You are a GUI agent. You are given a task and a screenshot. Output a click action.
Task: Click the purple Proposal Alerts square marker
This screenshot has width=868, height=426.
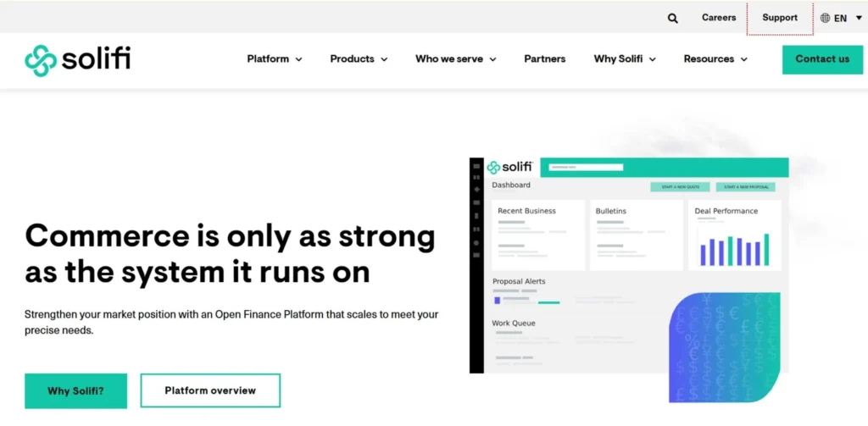(497, 299)
